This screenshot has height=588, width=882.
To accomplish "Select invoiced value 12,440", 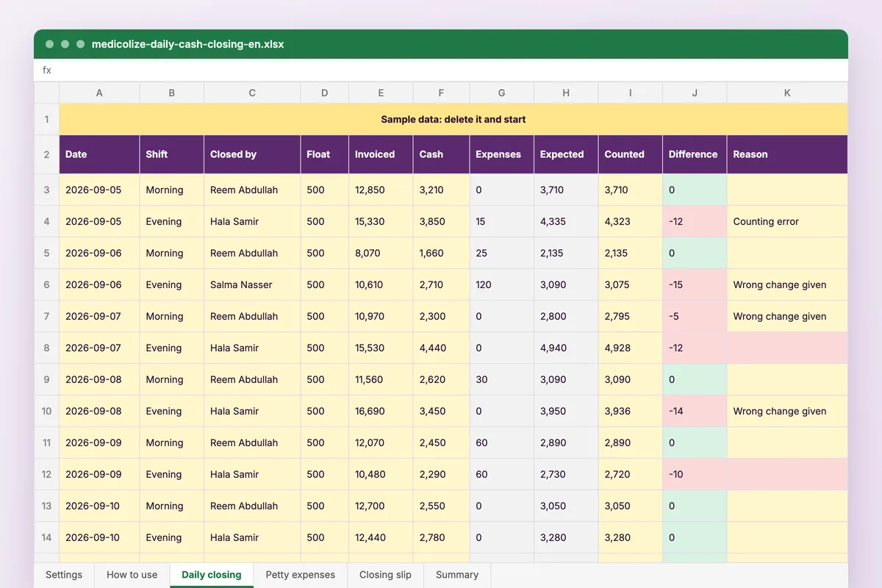I will coord(381,537).
